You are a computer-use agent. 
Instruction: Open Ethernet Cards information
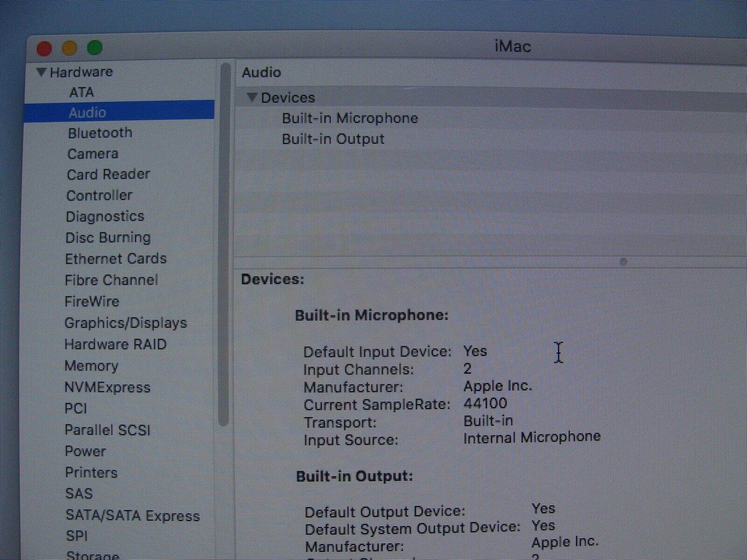point(115,259)
